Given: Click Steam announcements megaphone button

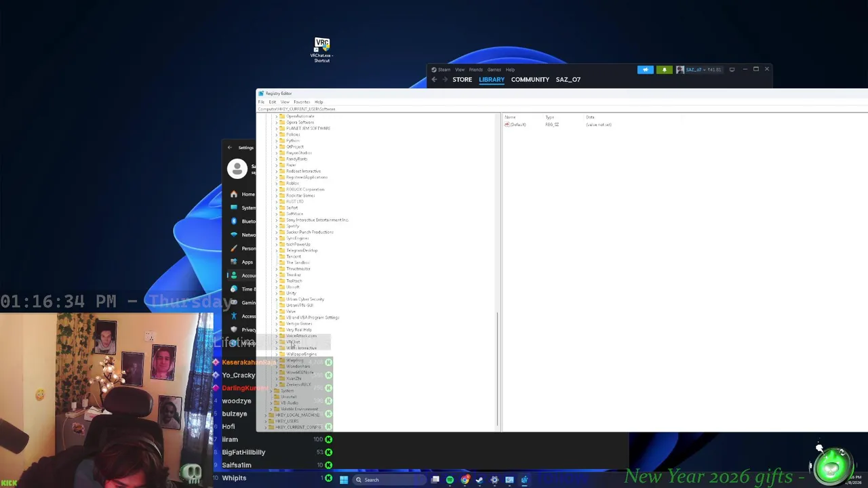Looking at the screenshot, I should tap(646, 69).
